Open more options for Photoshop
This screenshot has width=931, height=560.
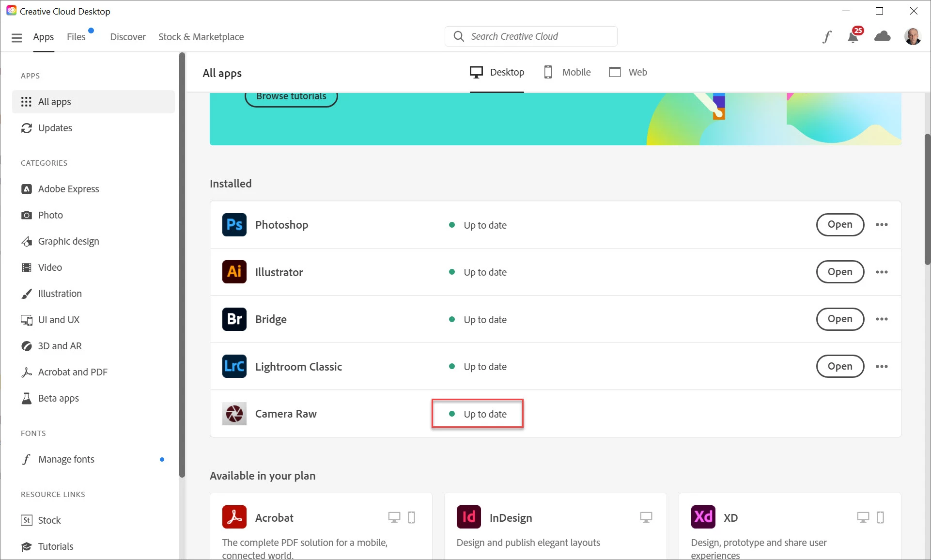pyautogui.click(x=882, y=225)
